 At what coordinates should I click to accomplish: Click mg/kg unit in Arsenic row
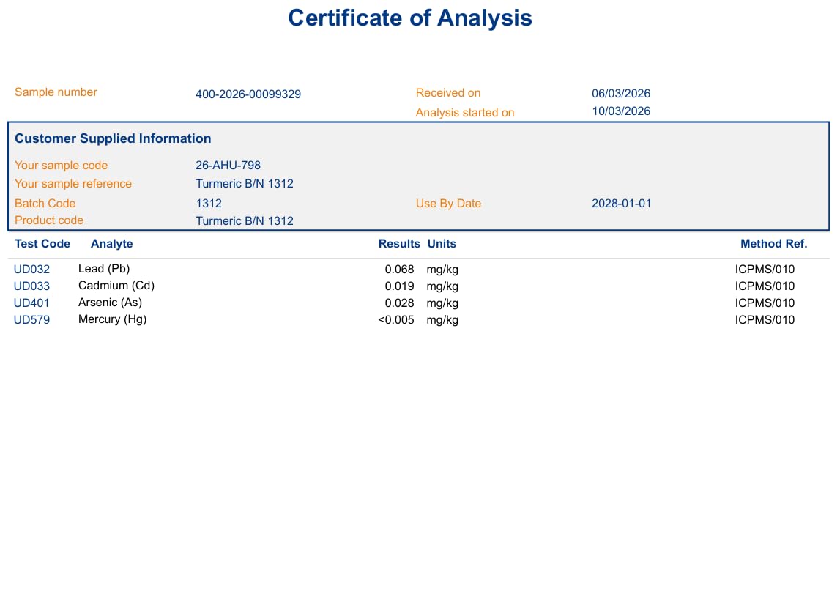tap(442, 303)
